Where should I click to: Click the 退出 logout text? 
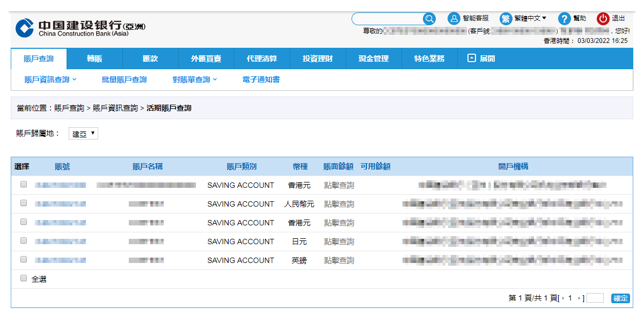click(618, 18)
